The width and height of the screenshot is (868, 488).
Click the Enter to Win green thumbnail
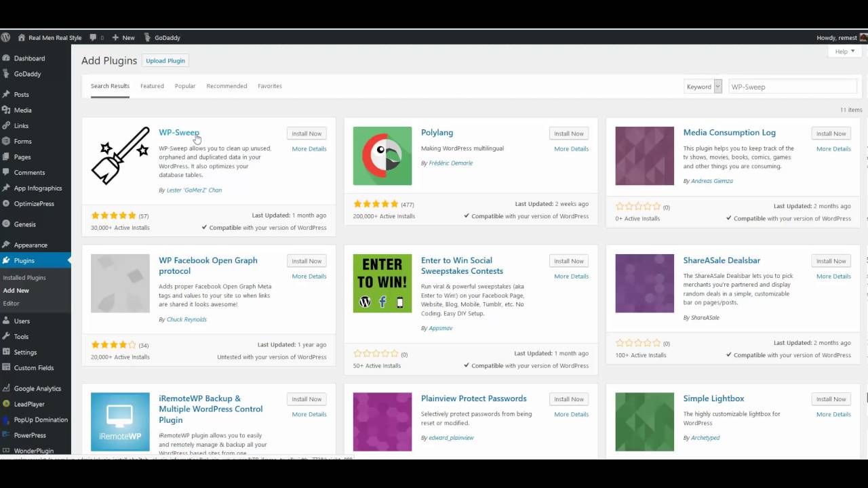pos(382,283)
